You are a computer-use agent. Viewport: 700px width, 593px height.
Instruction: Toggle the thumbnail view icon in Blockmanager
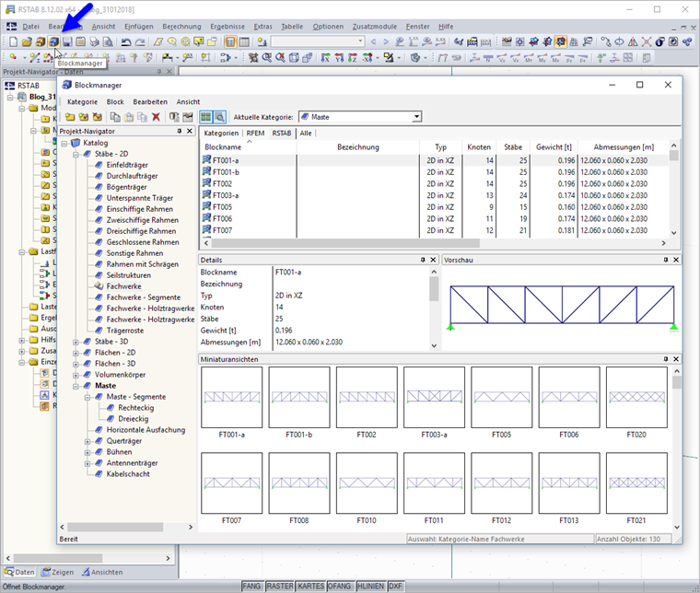click(206, 117)
